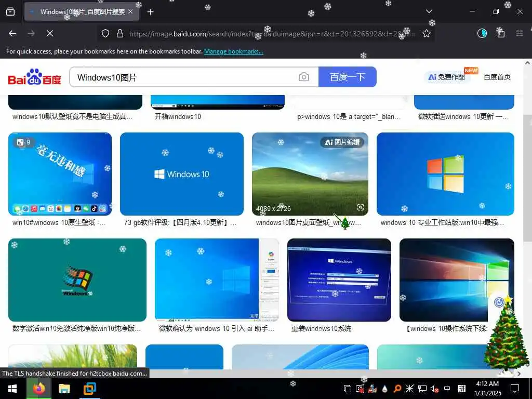The width and height of the screenshot is (532, 399).
Task: Click the forward navigation arrow
Action: coord(31,33)
